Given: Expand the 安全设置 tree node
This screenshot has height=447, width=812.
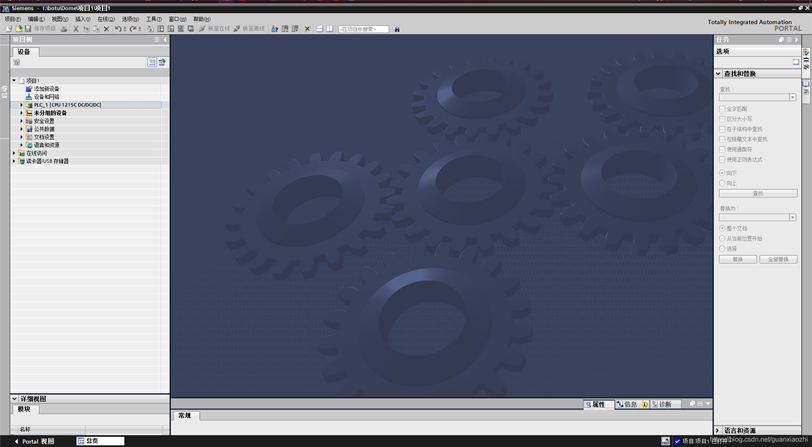Looking at the screenshot, I should (x=21, y=121).
